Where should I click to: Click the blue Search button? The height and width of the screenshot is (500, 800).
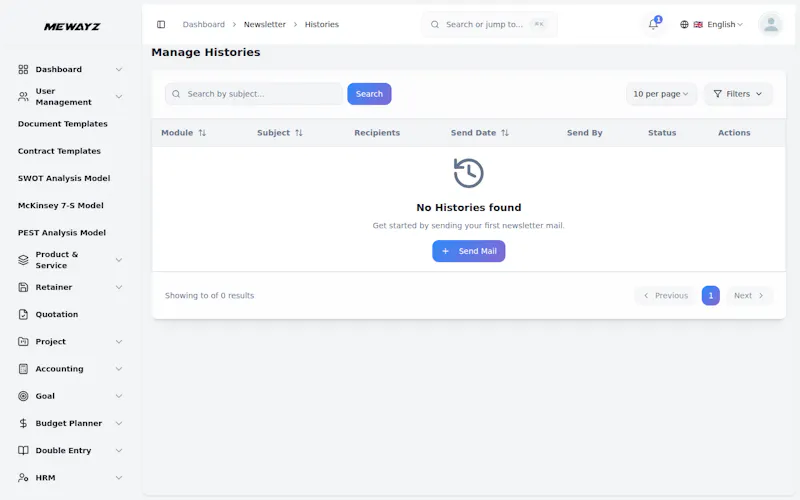point(369,94)
